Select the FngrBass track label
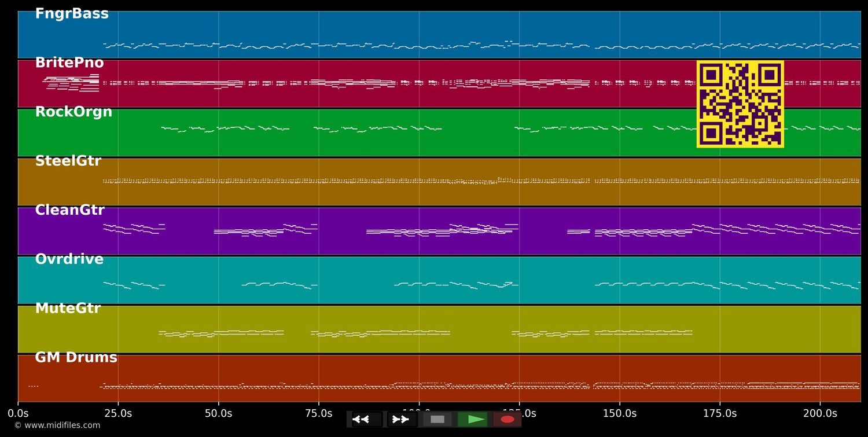 point(72,13)
